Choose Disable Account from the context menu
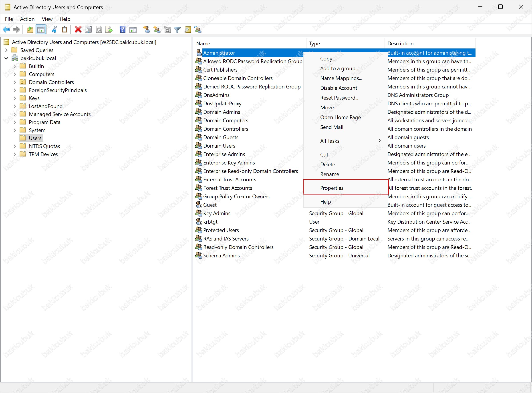This screenshot has width=532, height=393. [346, 88]
